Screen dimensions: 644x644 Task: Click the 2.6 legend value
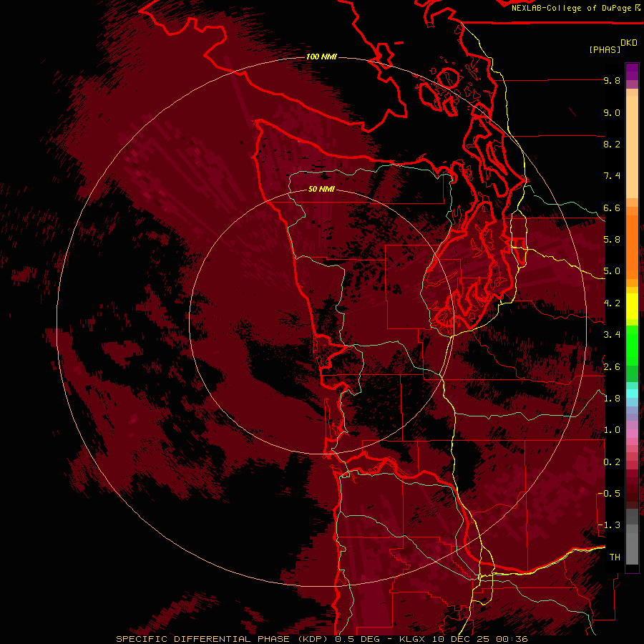pos(612,367)
